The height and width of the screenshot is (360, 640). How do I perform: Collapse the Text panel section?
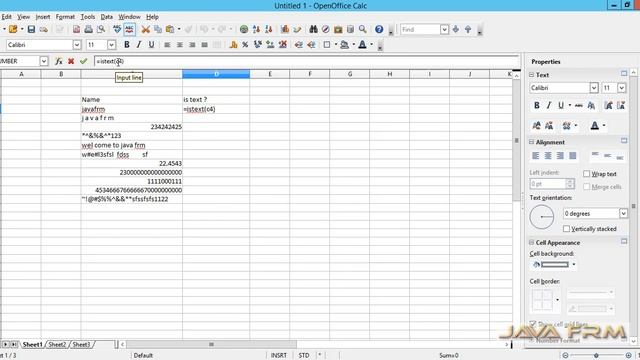click(531, 75)
